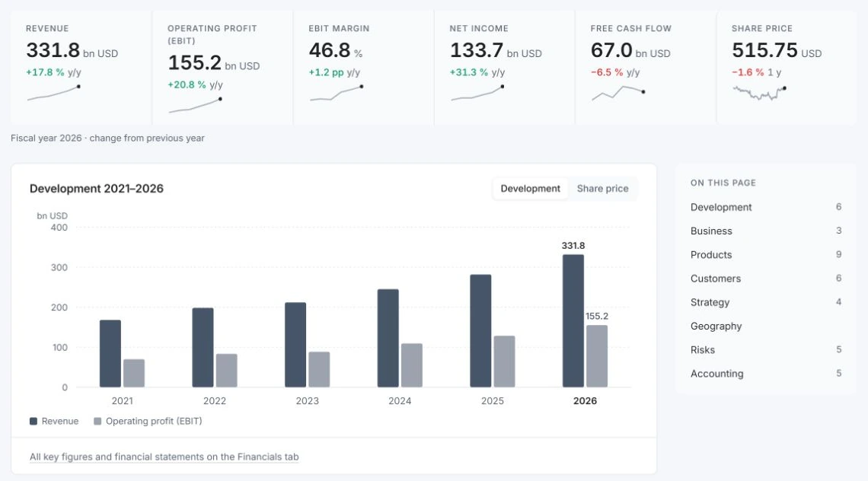Jump to the Geography section
This screenshot has height=481, width=868.
click(716, 326)
